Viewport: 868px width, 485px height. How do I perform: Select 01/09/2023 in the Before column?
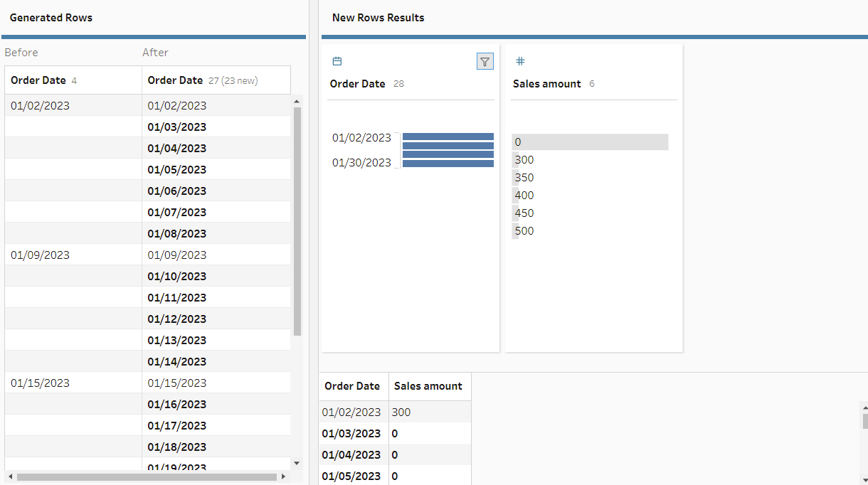coord(40,255)
